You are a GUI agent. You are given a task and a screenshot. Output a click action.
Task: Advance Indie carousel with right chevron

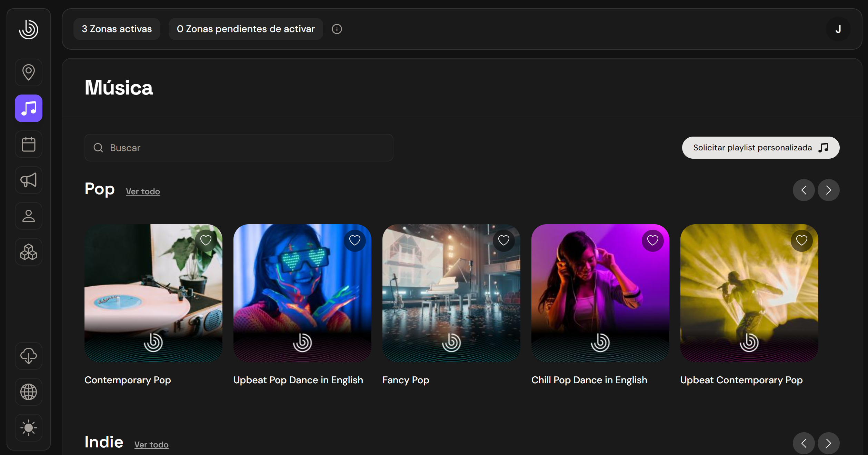click(828, 443)
